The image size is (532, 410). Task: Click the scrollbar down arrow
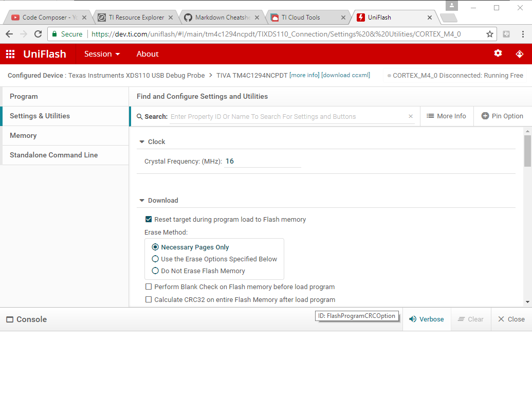527,301
